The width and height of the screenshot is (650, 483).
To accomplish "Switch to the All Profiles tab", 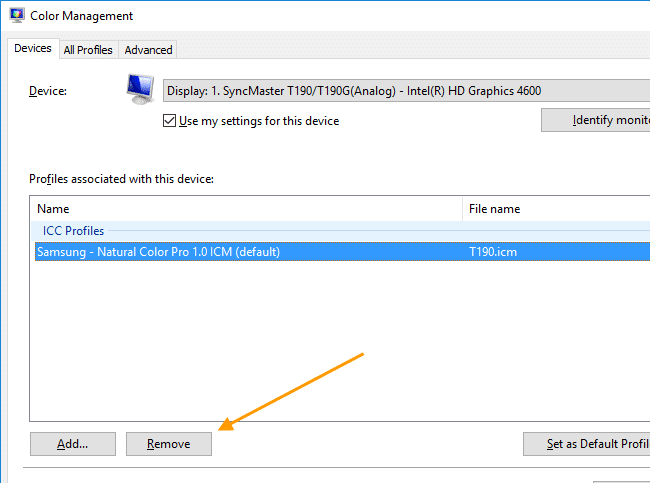I will [88, 50].
